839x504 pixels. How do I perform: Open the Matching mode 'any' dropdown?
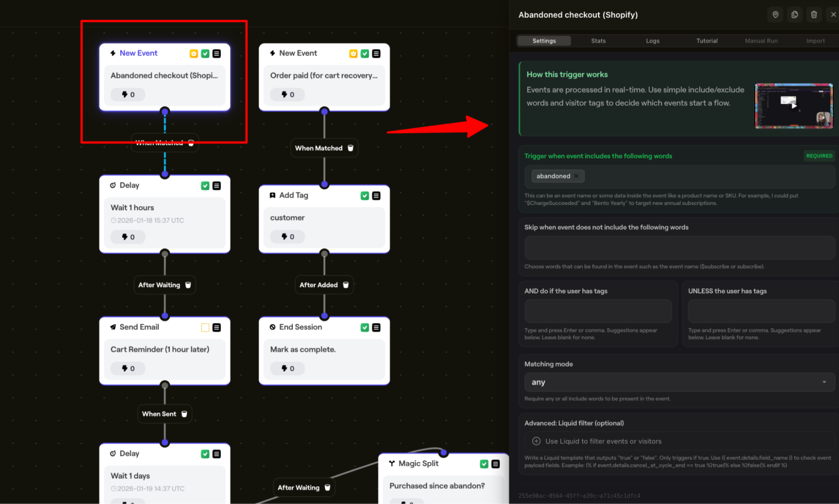[x=679, y=382]
